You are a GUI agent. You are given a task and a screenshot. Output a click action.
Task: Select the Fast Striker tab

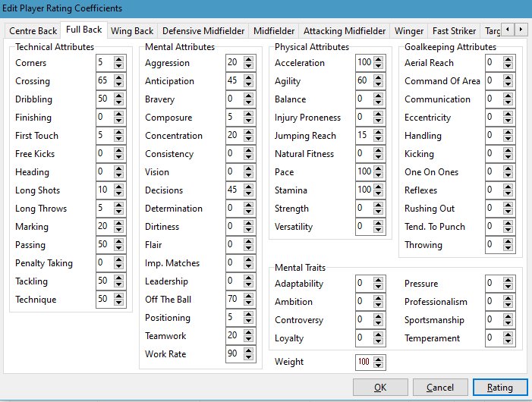pyautogui.click(x=454, y=31)
